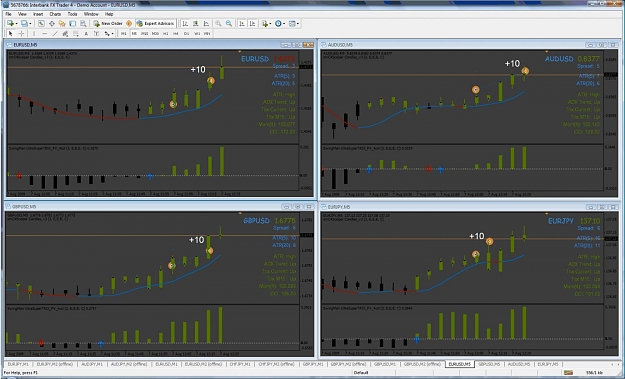Zoom out on the chart
Viewport: 625px width, 379px height.
[x=229, y=24]
